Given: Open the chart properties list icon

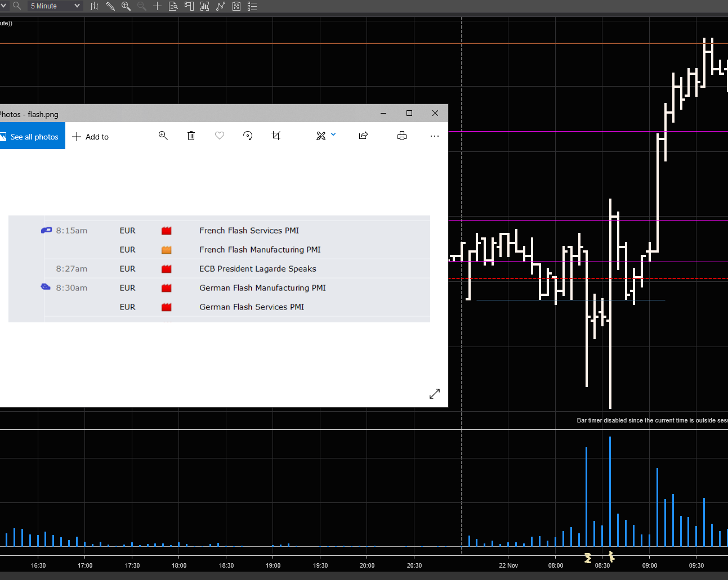Looking at the screenshot, I should [x=252, y=6].
